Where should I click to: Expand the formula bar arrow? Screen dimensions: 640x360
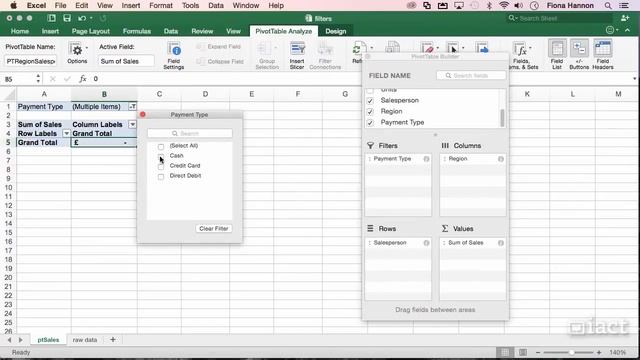tap(634, 79)
